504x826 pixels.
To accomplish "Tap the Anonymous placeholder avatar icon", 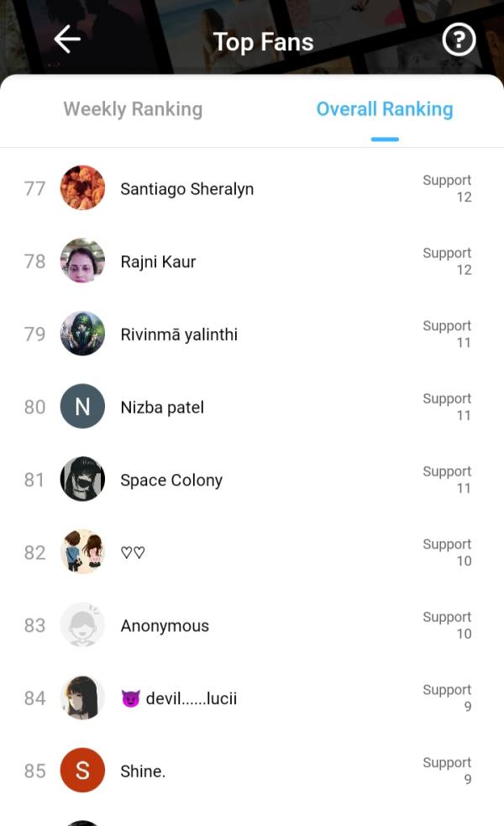I will tap(82, 625).
